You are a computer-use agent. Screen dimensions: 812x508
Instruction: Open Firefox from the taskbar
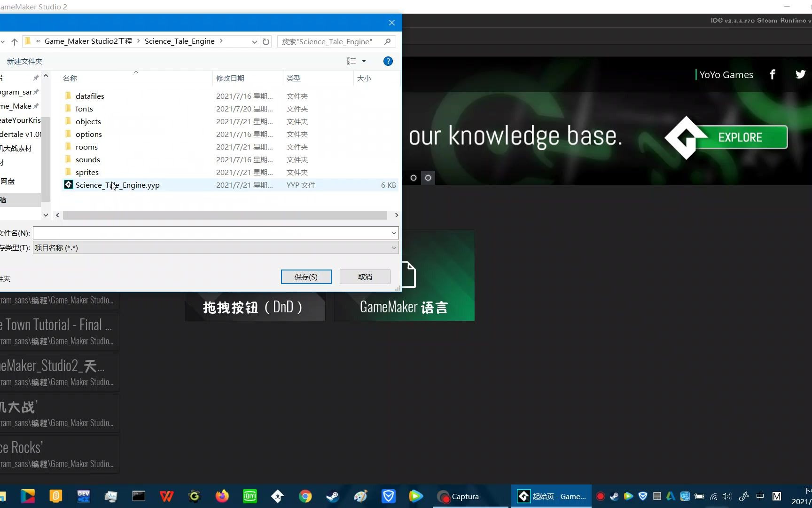(x=222, y=496)
